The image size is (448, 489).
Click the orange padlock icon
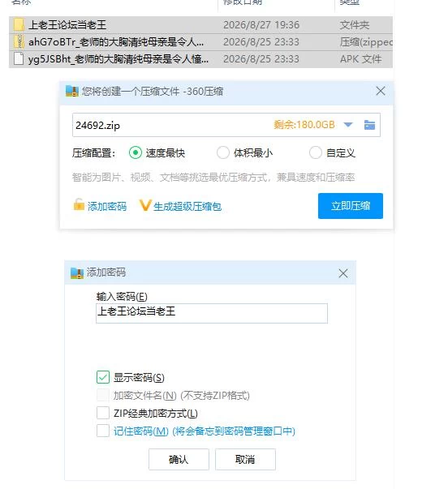click(x=79, y=204)
